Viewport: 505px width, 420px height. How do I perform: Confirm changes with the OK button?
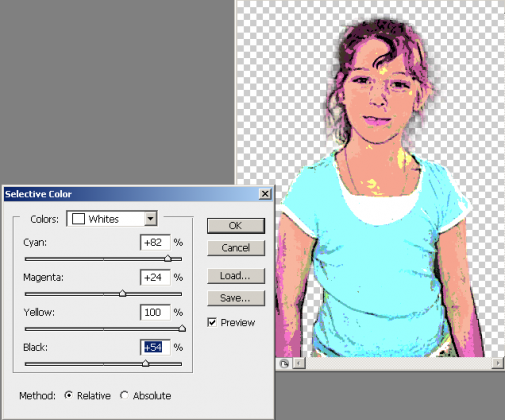point(236,226)
